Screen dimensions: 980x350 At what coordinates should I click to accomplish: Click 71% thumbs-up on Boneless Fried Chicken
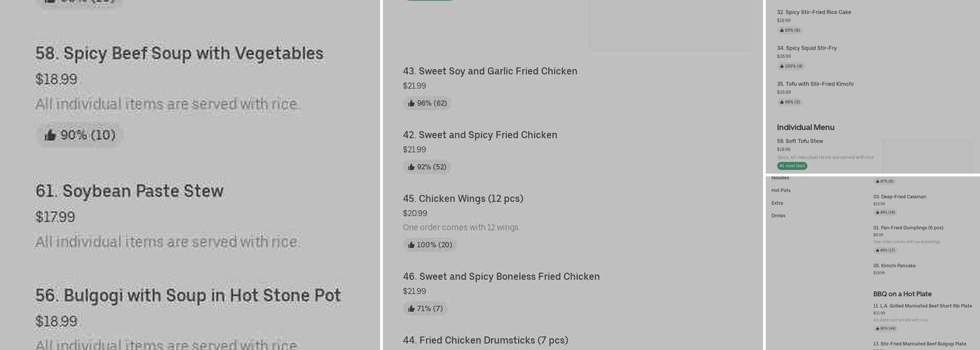tap(425, 309)
